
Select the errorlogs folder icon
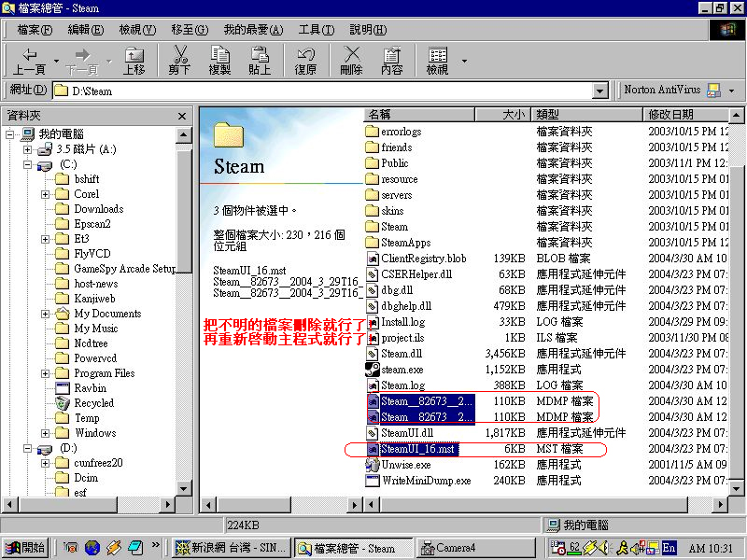[372, 131]
